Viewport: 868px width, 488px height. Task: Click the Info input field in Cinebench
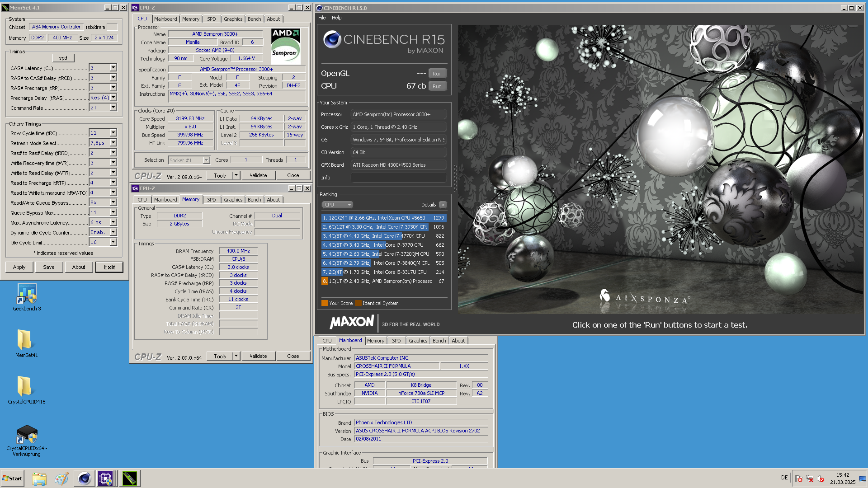(399, 178)
